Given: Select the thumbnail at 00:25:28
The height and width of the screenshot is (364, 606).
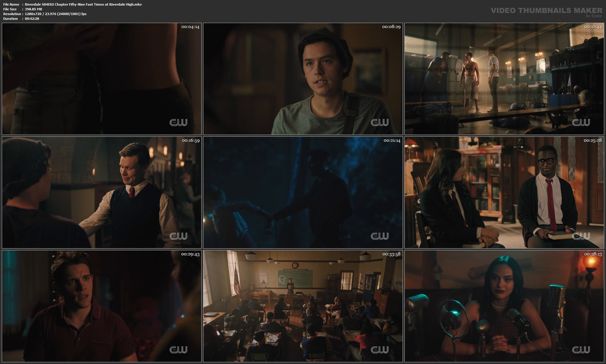Looking at the screenshot, I should 504,193.
